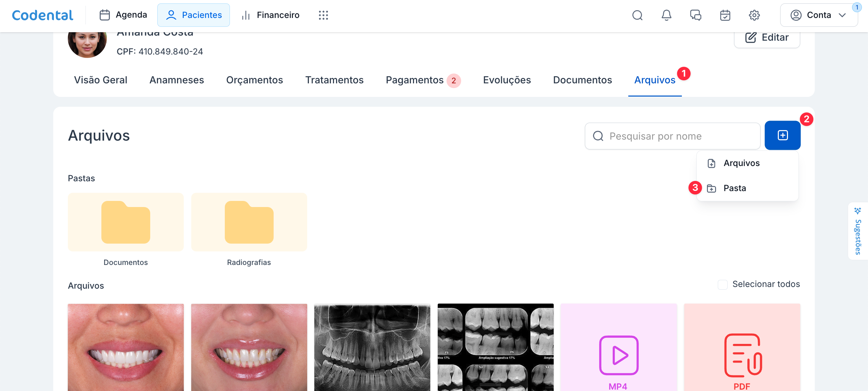The image size is (868, 391).
Task: Toggle the Selecionar todos checkbox
Action: click(723, 285)
